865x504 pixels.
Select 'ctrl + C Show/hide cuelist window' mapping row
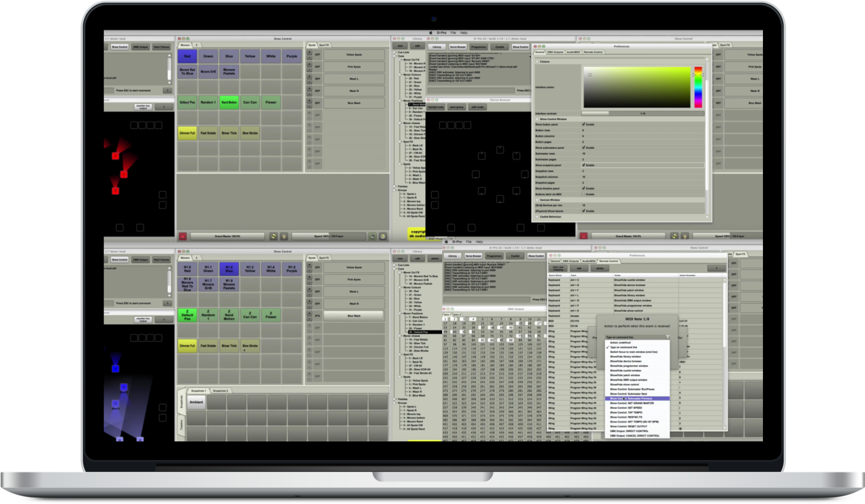[x=636, y=280]
